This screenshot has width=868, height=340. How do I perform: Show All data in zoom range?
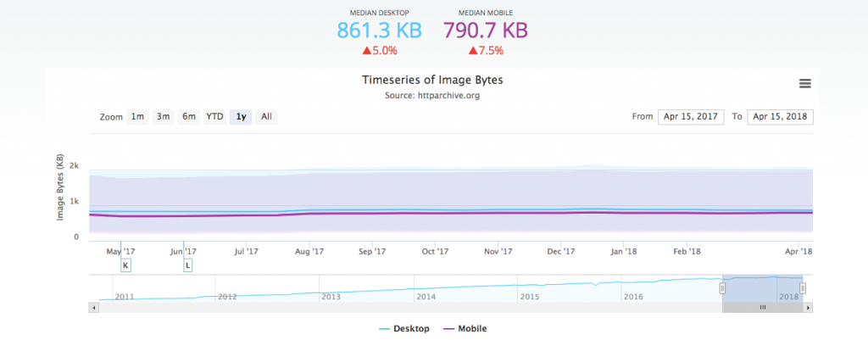[266, 117]
